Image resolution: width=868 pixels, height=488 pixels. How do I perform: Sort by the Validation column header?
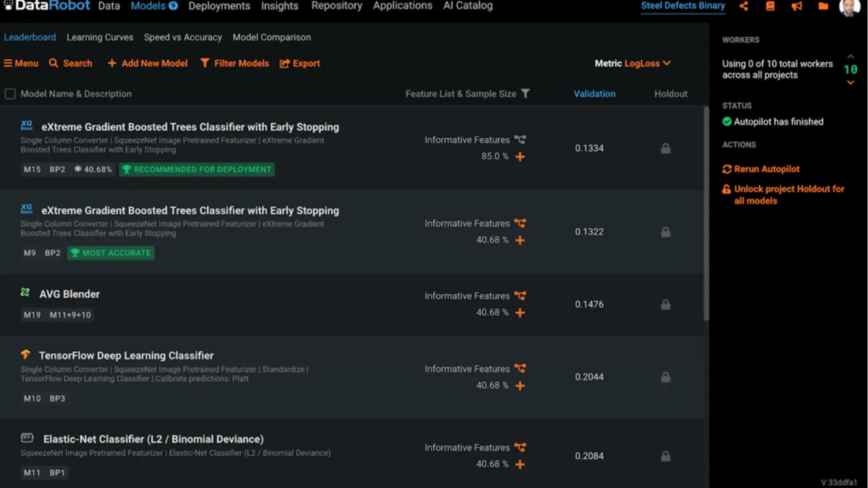[595, 94]
